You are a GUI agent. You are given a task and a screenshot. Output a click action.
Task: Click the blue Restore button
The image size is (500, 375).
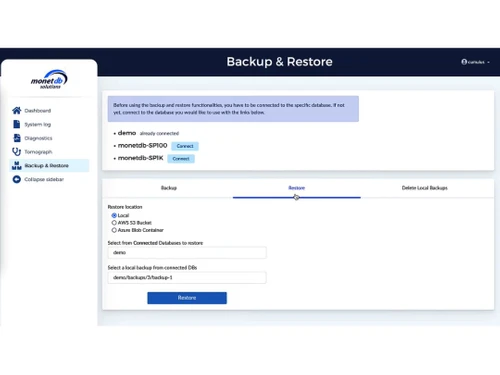(x=187, y=298)
